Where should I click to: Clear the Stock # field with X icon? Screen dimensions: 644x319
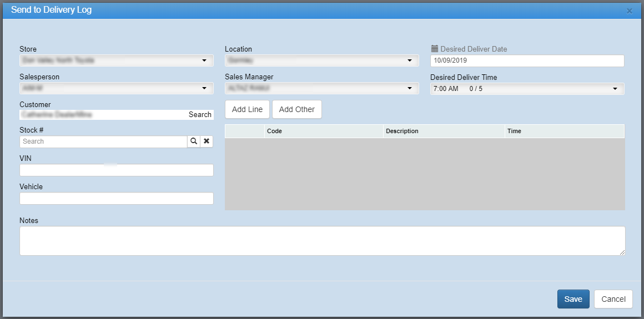pyautogui.click(x=207, y=141)
